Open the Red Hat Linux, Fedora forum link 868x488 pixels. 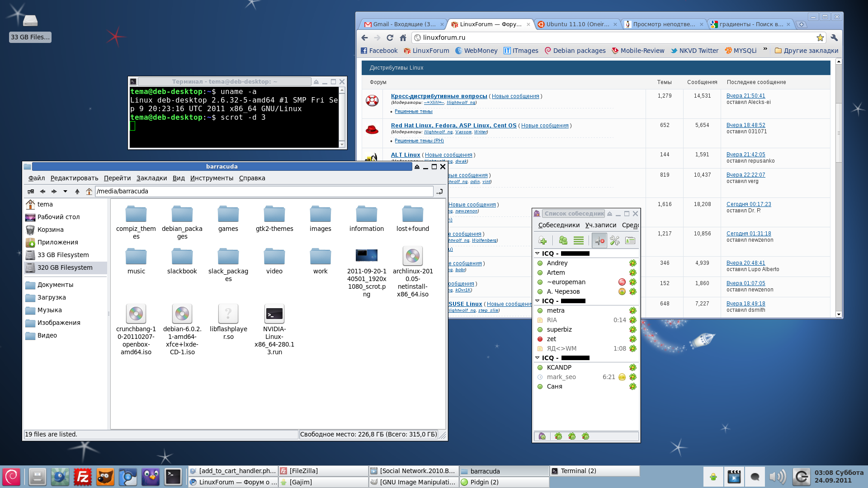pyautogui.click(x=453, y=126)
